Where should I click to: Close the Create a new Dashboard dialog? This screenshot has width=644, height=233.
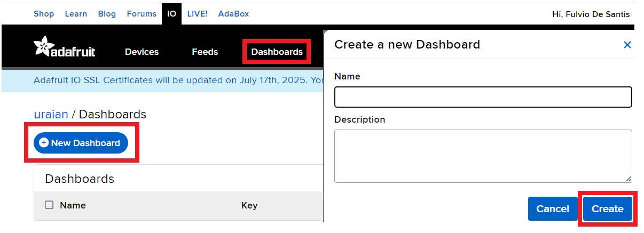(x=627, y=45)
